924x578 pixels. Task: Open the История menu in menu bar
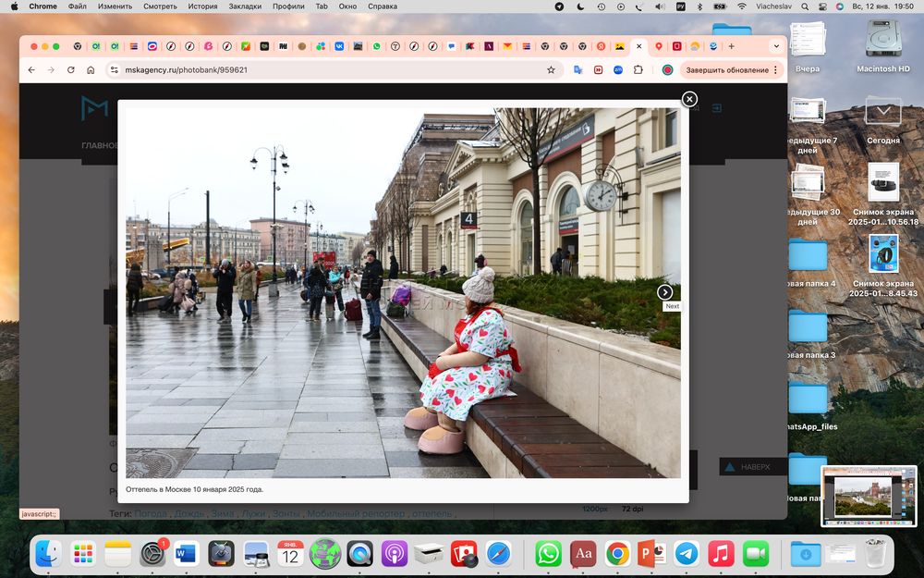(x=202, y=6)
